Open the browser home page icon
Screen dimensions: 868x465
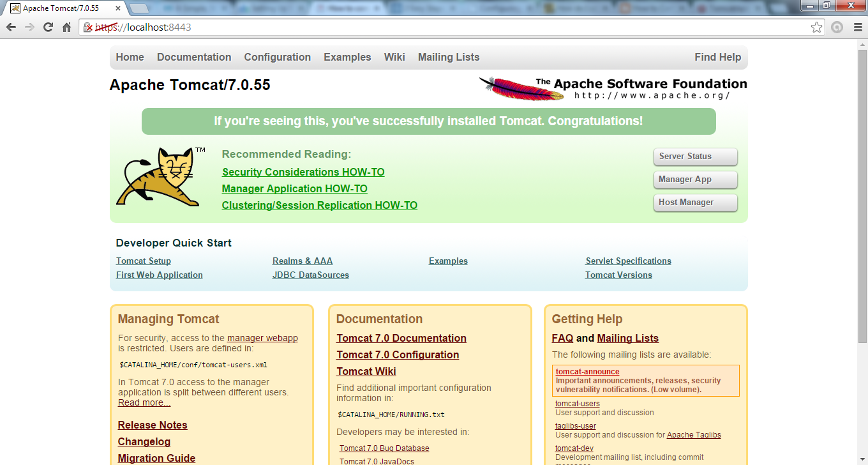66,27
